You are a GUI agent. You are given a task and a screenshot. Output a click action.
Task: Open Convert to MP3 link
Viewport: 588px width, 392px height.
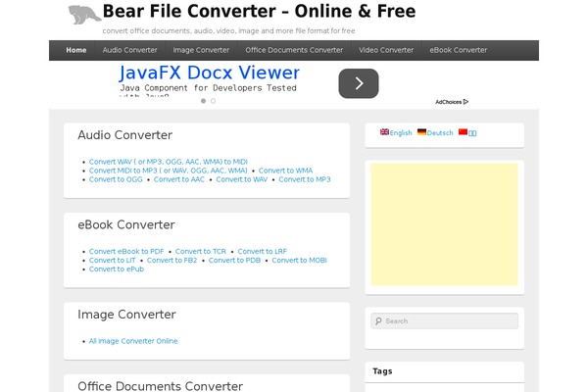[305, 179]
